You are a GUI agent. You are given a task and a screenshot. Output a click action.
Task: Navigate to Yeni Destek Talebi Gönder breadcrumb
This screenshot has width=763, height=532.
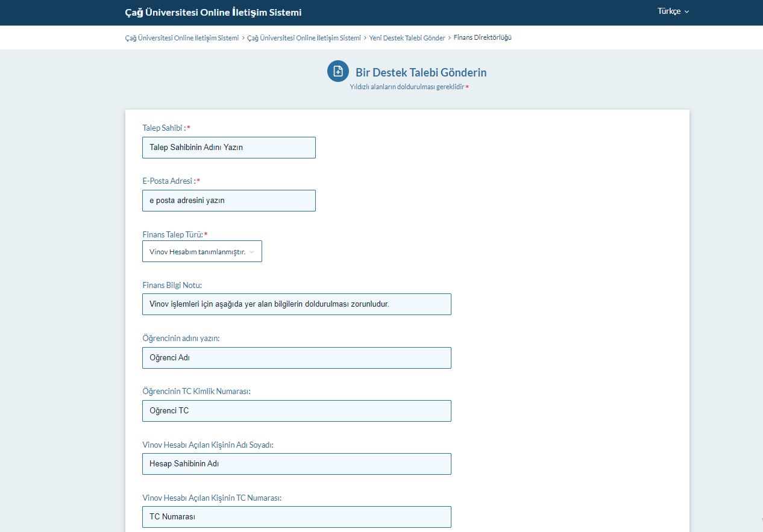pos(407,38)
